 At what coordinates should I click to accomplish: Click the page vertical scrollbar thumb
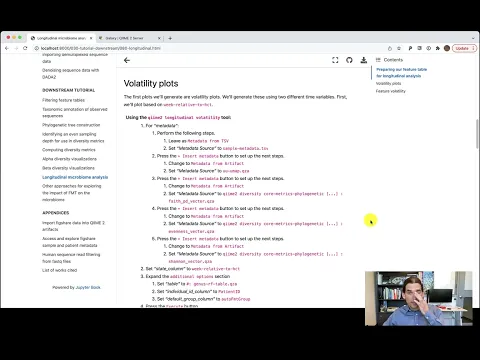click(x=477, y=133)
